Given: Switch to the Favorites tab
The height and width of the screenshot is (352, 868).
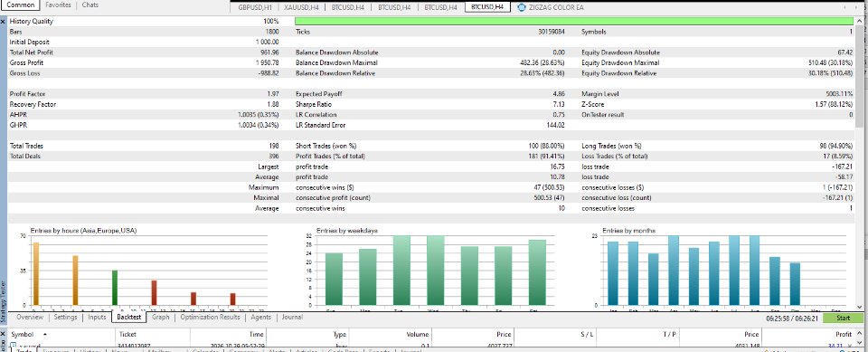Looking at the screenshot, I should 58,5.
